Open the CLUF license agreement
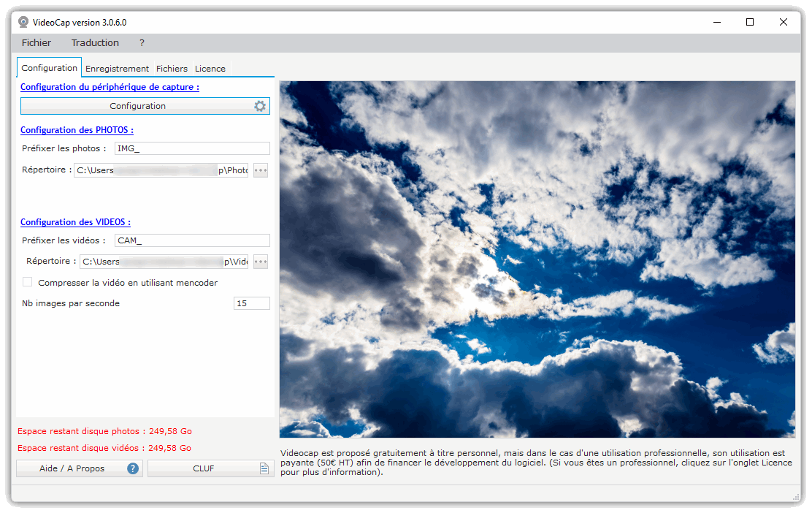The height and width of the screenshot is (513, 812). [211, 468]
